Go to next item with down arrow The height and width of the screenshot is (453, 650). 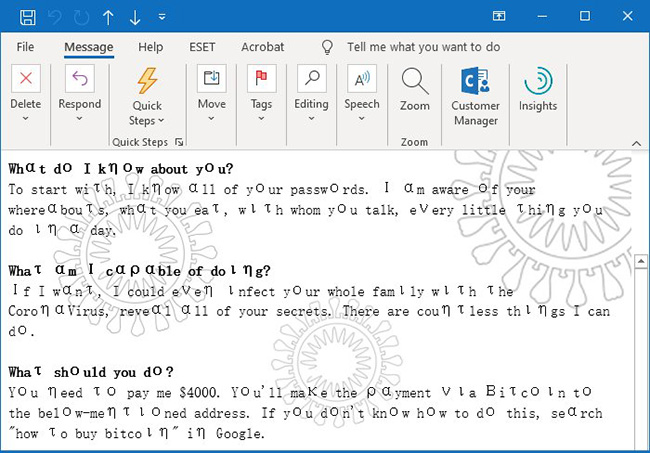136,16
